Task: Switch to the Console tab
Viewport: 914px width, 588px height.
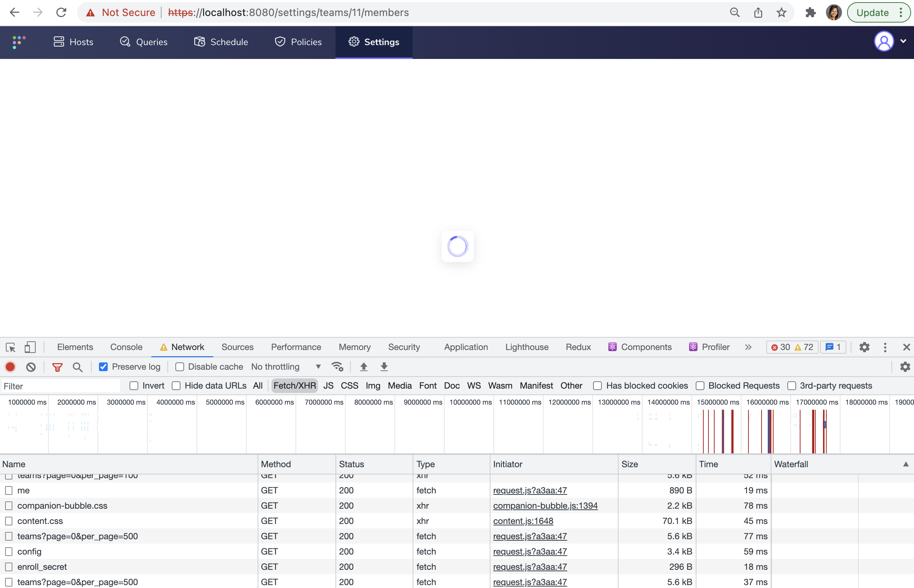Action: [126, 347]
